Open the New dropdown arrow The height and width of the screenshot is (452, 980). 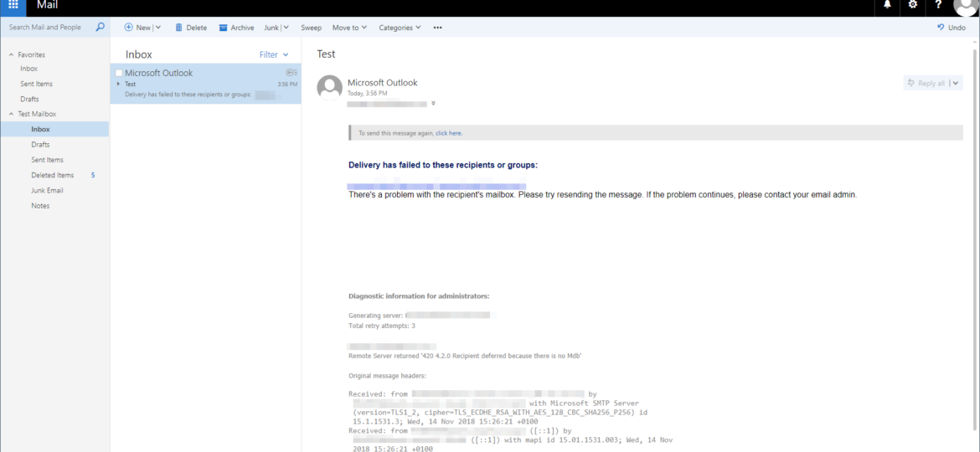pyautogui.click(x=158, y=28)
